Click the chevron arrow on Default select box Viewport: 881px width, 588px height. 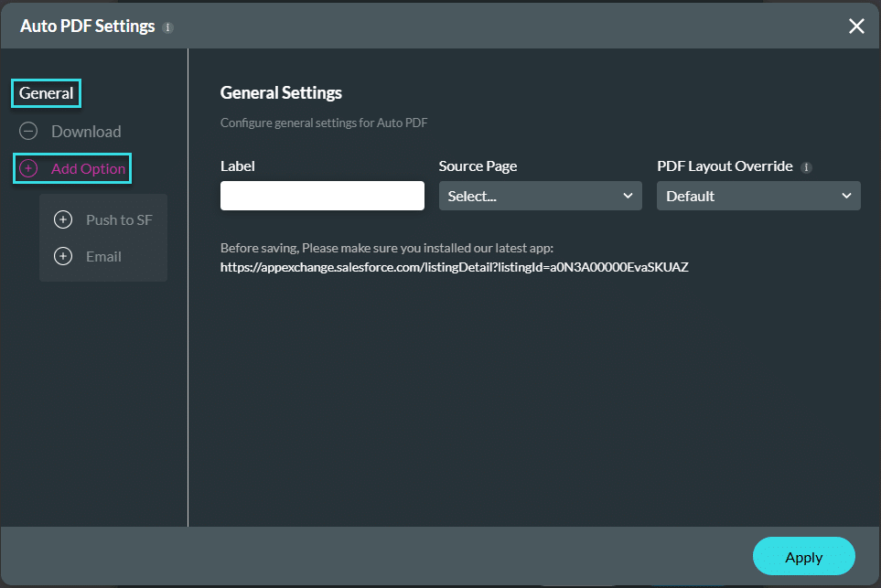click(x=845, y=196)
